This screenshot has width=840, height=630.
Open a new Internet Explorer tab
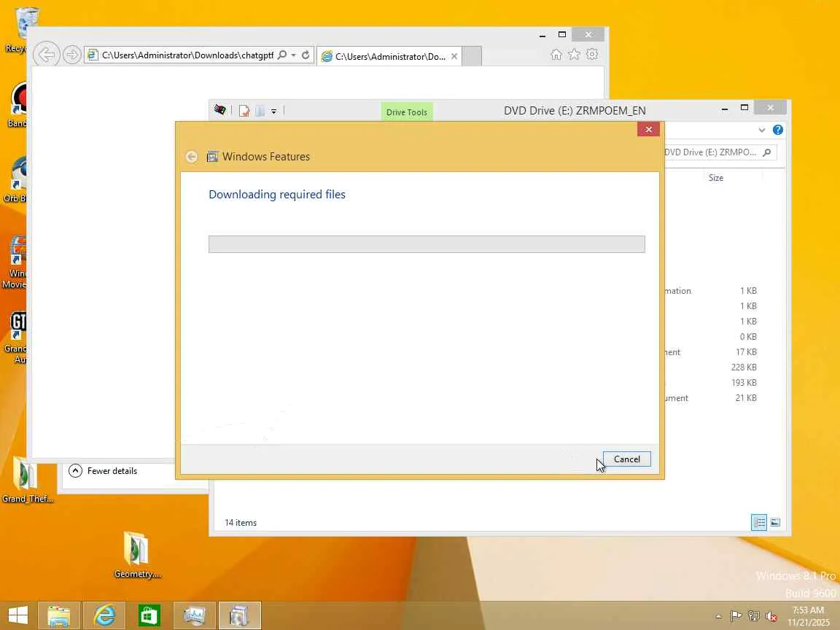(x=472, y=56)
